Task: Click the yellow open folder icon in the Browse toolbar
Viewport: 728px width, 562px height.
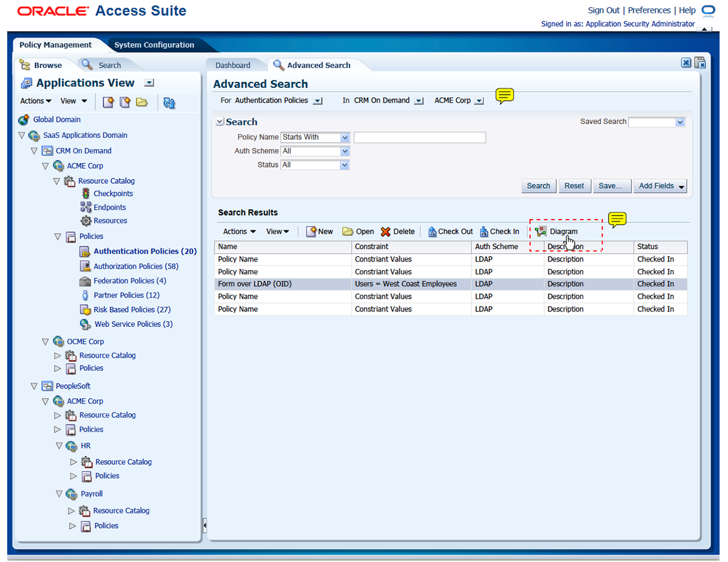Action: click(x=142, y=102)
